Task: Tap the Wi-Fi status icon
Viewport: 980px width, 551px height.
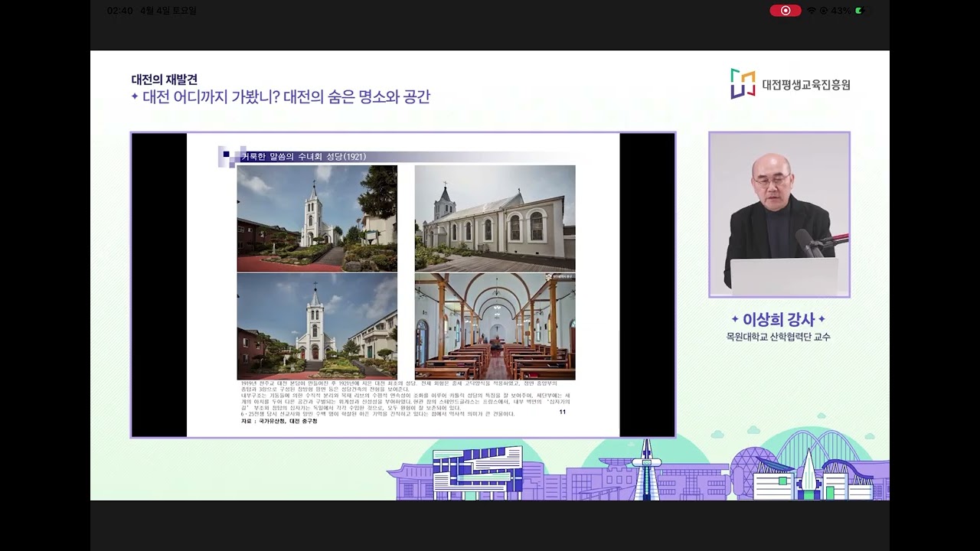Action: pyautogui.click(x=812, y=11)
